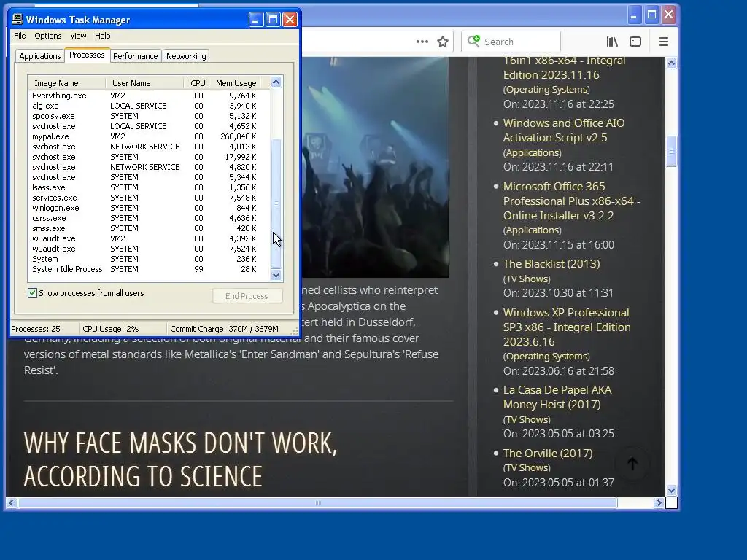Bookmark this page with the star icon
Image resolution: width=747 pixels, height=560 pixels.
click(x=443, y=42)
